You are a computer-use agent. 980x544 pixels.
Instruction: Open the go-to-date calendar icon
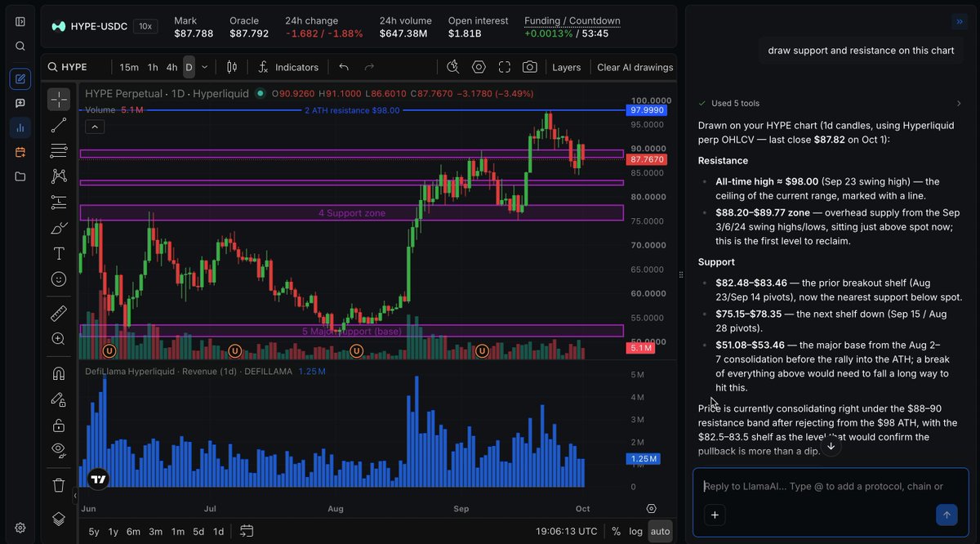247,532
